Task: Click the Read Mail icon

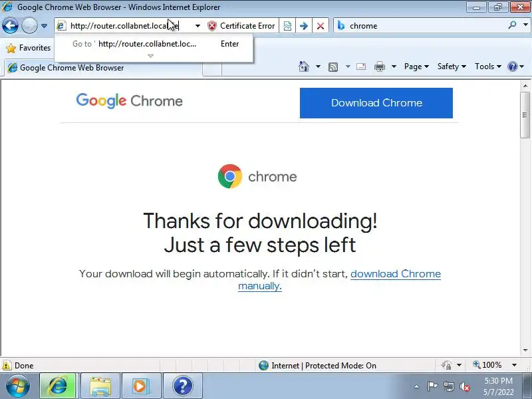Action: [361, 66]
